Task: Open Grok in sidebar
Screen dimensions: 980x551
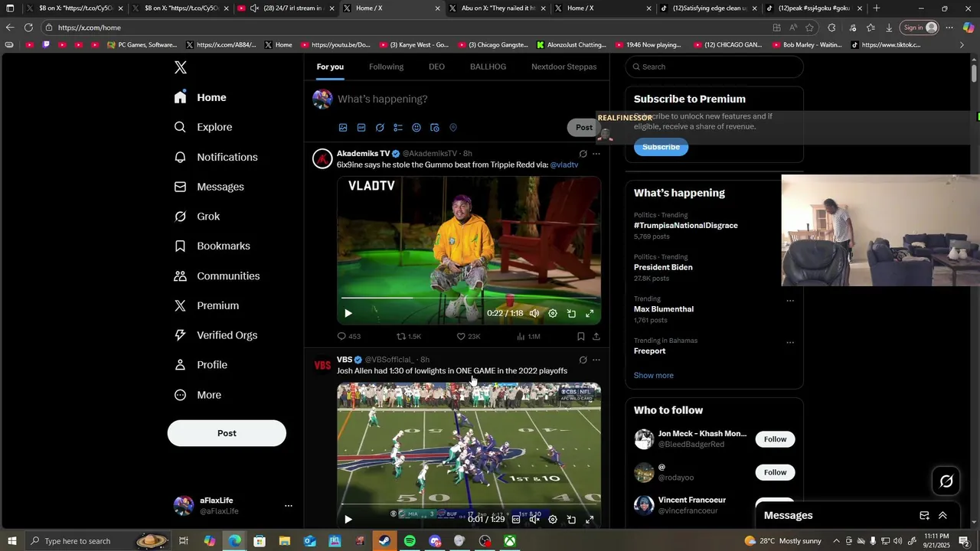Action: 198,217
